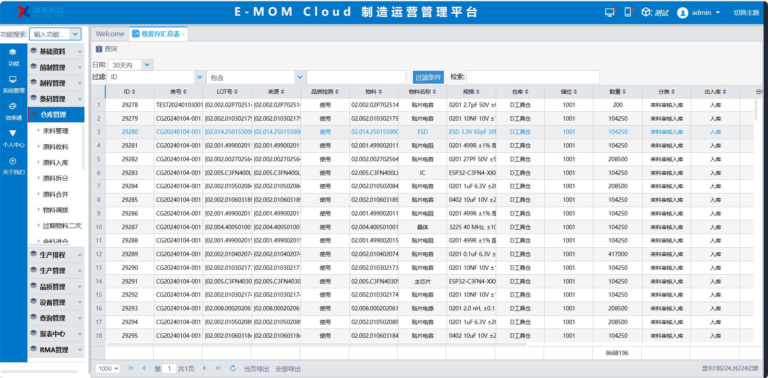Click the cell with ID 29278
This screenshot has width=768, height=378.
[130, 105]
